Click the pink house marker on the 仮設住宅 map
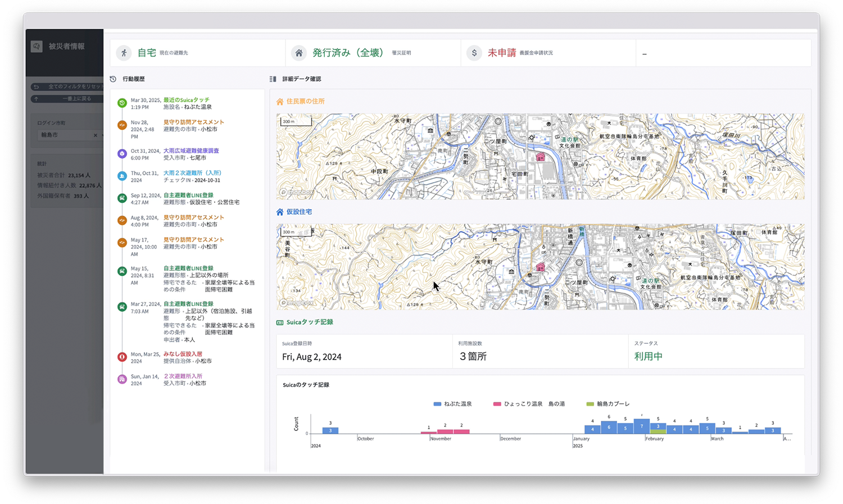This screenshot has height=504, width=843. point(541,267)
